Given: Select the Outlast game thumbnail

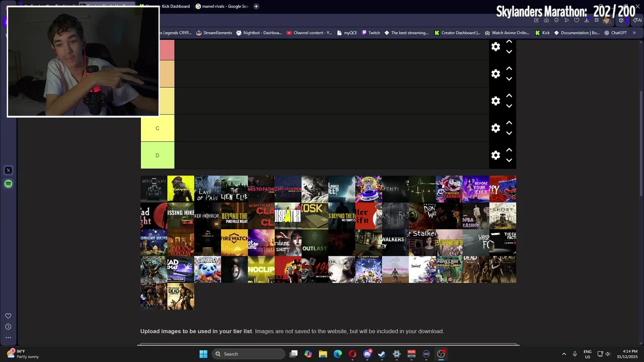Looking at the screenshot, I should pos(315,243).
